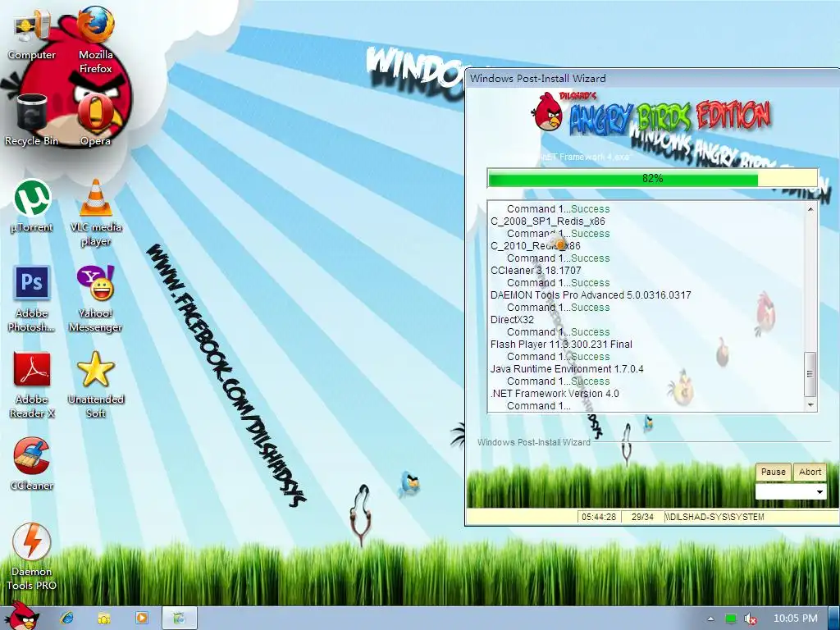The width and height of the screenshot is (840, 630).
Task: Launch Mozilla Firefox from the desktop
Action: click(x=95, y=38)
